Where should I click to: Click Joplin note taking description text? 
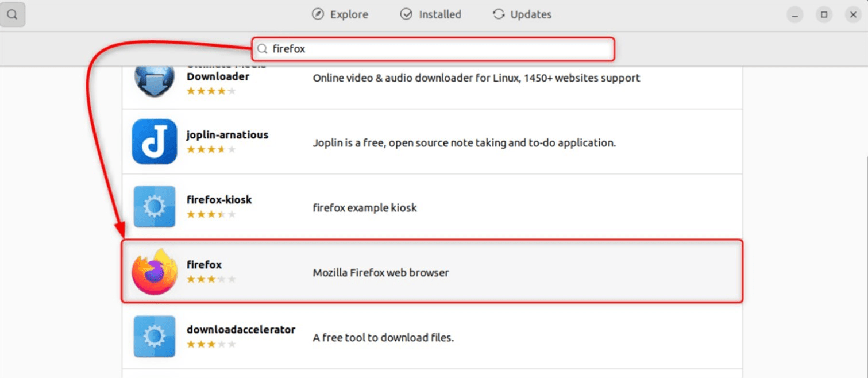coord(464,142)
